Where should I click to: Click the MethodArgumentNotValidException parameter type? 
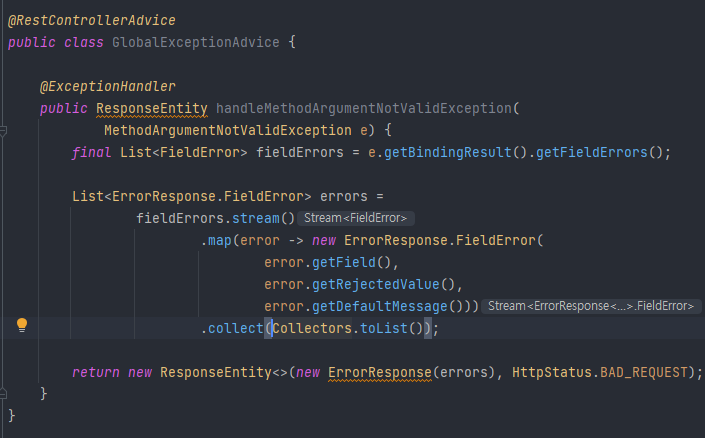click(x=228, y=131)
